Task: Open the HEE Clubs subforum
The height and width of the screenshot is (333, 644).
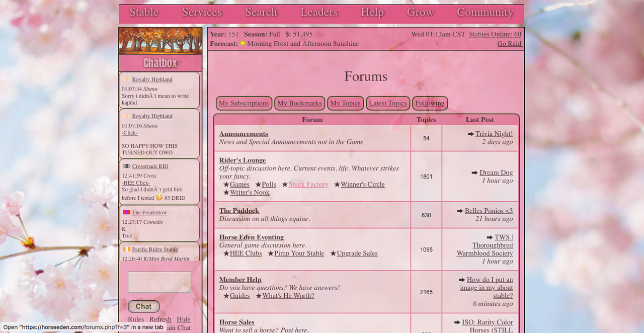Action: [x=246, y=254]
